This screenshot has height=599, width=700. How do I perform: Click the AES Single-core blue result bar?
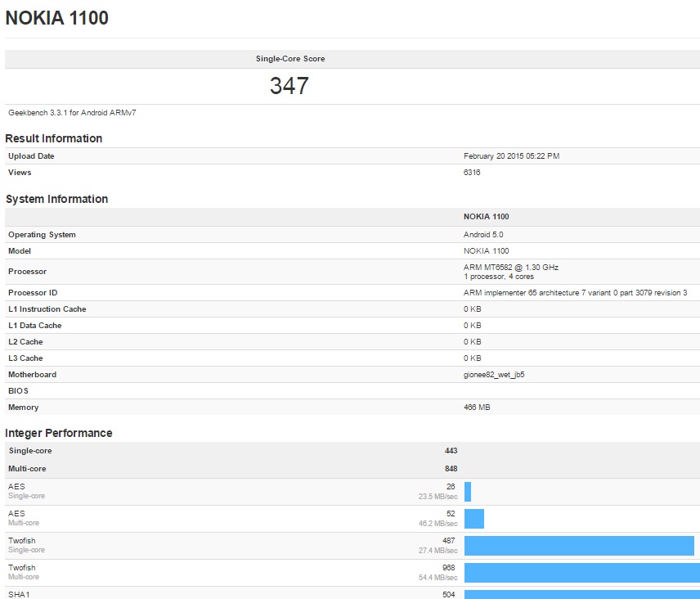[x=468, y=492]
